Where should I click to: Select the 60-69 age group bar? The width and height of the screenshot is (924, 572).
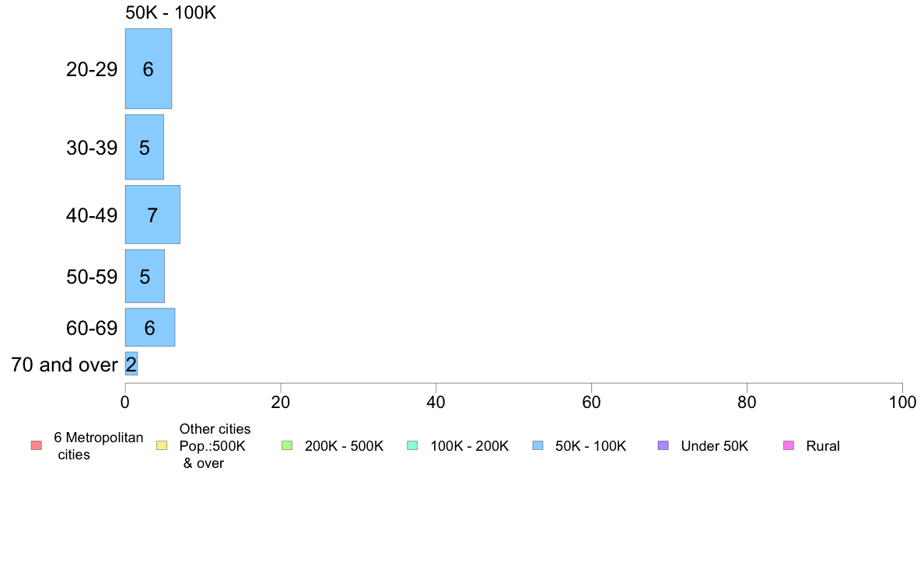click(x=150, y=327)
